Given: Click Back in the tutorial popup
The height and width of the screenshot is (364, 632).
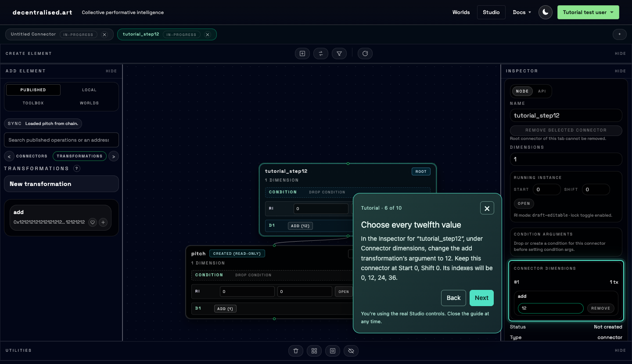Looking at the screenshot, I should coord(453,298).
